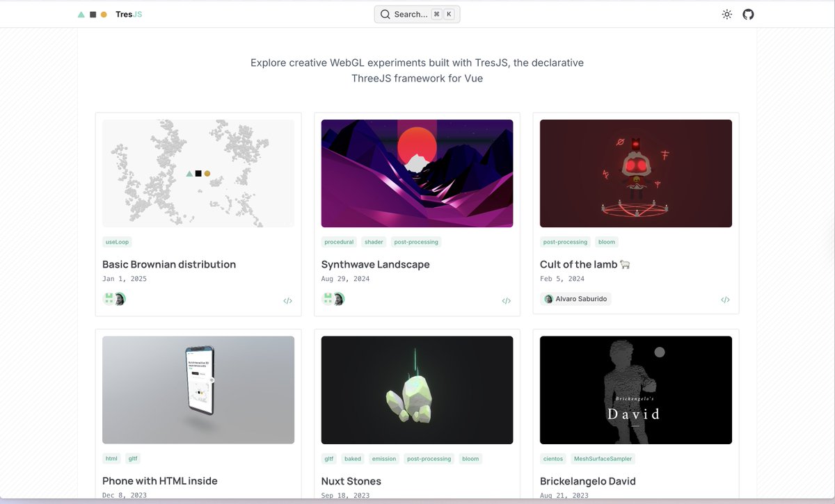Toggle the light/dark theme sun icon
This screenshot has width=835, height=504.
coord(727,14)
